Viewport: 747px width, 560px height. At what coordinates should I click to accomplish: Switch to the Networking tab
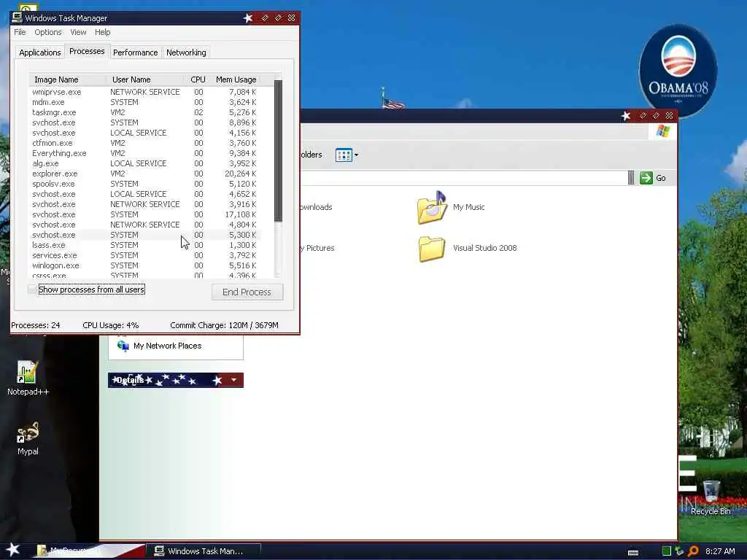[186, 52]
